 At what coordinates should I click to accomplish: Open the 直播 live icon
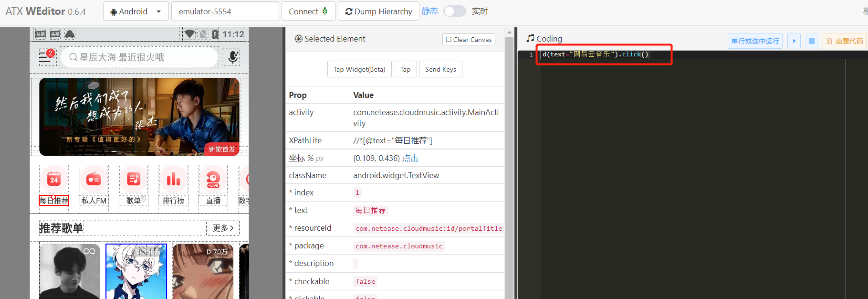pyautogui.click(x=213, y=180)
